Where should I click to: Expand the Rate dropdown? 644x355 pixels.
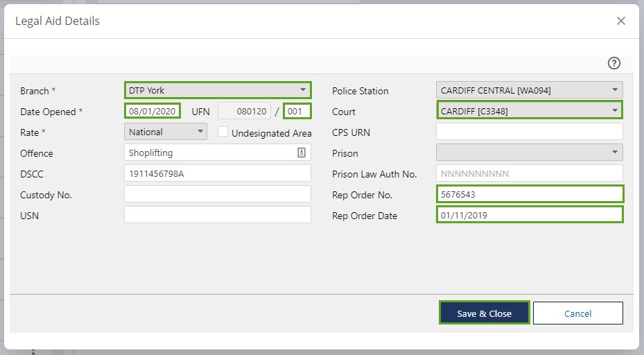(x=166, y=132)
